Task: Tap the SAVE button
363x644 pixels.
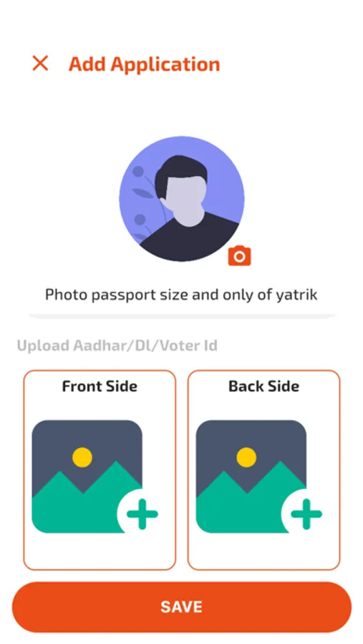Action: (182, 607)
